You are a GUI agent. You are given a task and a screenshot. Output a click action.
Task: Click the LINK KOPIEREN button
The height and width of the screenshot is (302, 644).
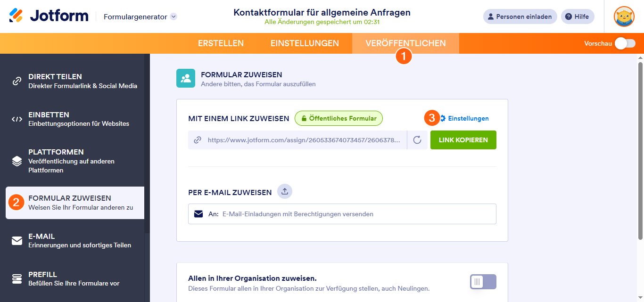pyautogui.click(x=463, y=139)
